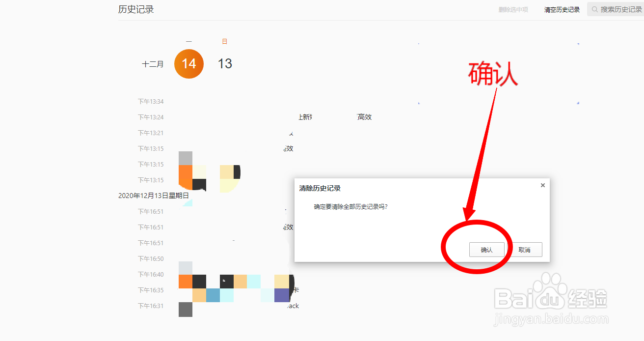644x341 pixels.
Task: Confirm clearing history with 确认 button
Action: click(x=486, y=250)
